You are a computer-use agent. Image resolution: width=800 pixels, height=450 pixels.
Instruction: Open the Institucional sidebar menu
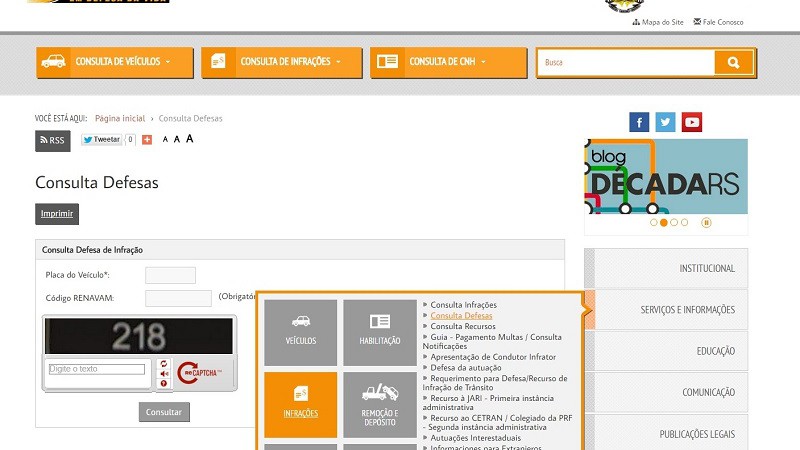[666, 268]
